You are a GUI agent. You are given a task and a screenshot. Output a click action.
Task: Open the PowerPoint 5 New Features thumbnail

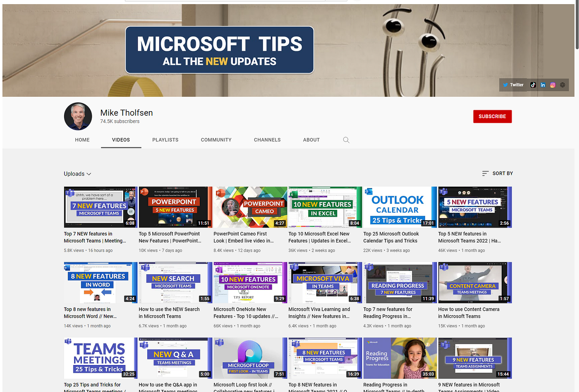click(x=175, y=207)
